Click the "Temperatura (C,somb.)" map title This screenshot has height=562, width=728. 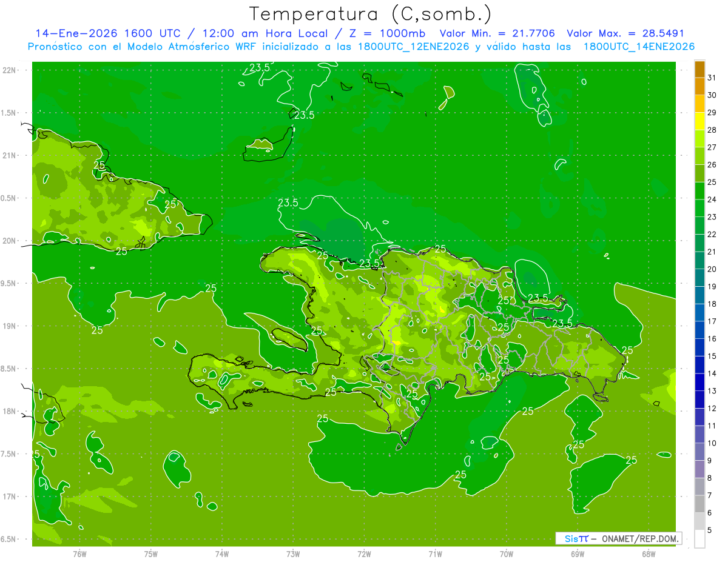pos(371,14)
